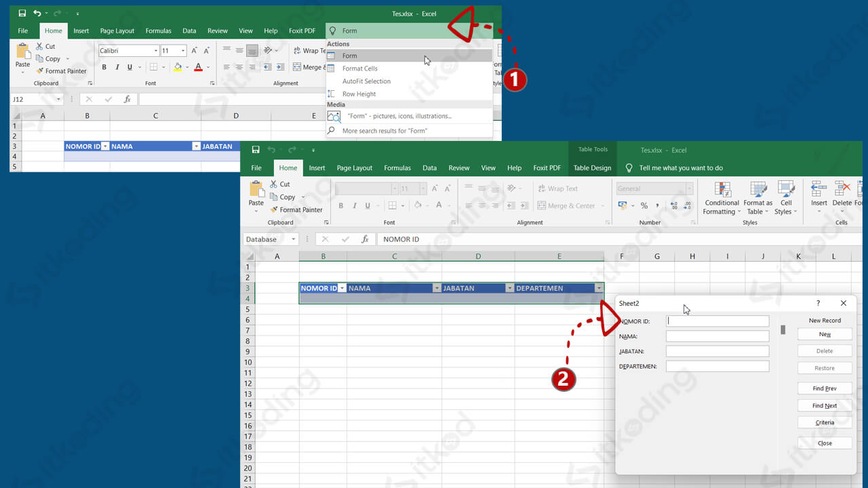The width and height of the screenshot is (868, 488).
Task: Click More search results for "Form"
Action: [x=409, y=131]
